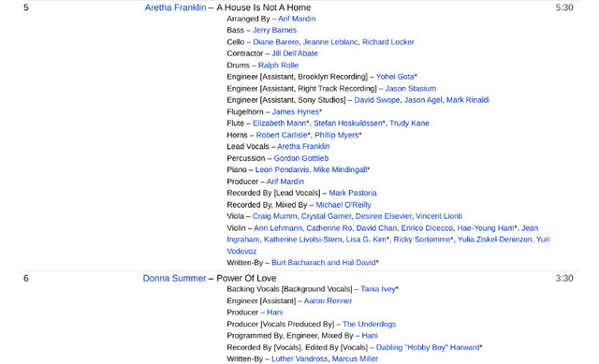
Task: Click Mike Mindingall in the Piano row
Action: [x=340, y=170]
